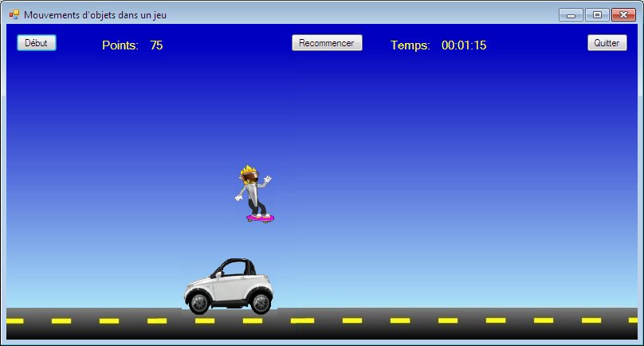This screenshot has width=644, height=346.
Task: Select the Points: label text
Action: (x=120, y=45)
